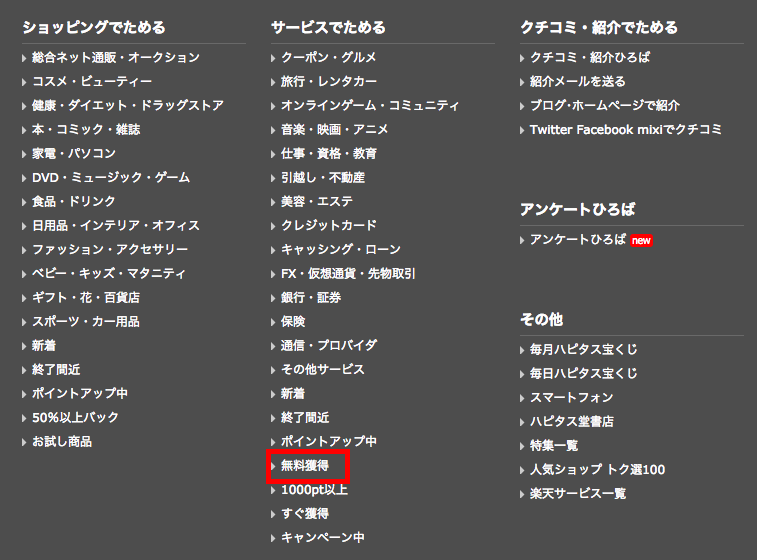
Task: Open コスメ・ビューティー link
Action: click(x=92, y=82)
